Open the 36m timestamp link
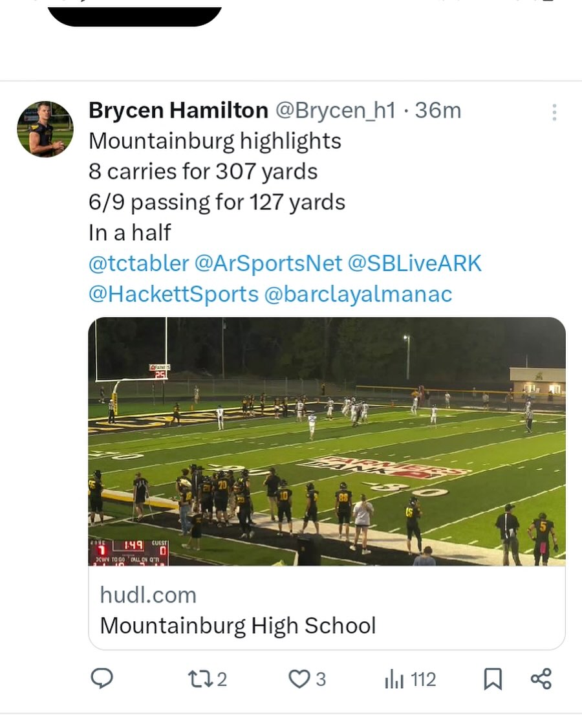Screen dimensions: 582x728 (x=438, y=111)
